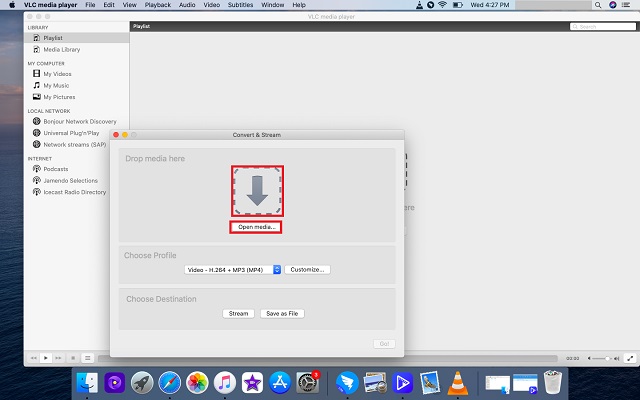Open iMovie star icon in the dock

coord(252,383)
